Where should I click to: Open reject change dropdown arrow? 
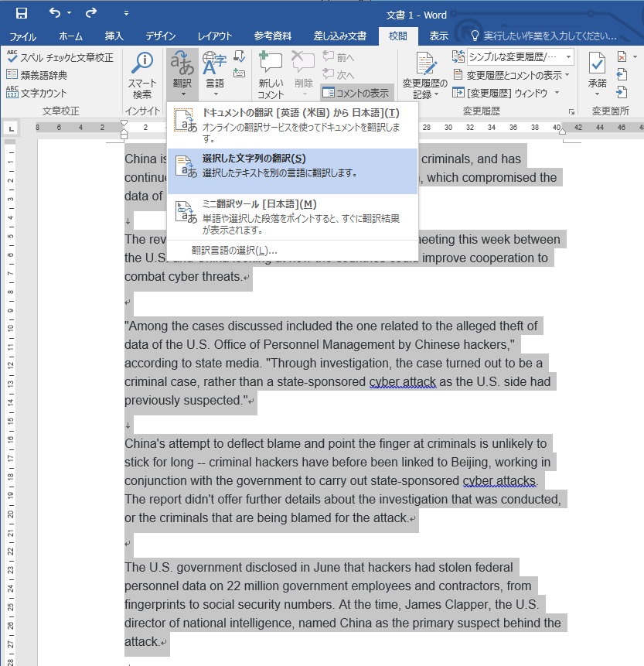pyautogui.click(x=635, y=56)
